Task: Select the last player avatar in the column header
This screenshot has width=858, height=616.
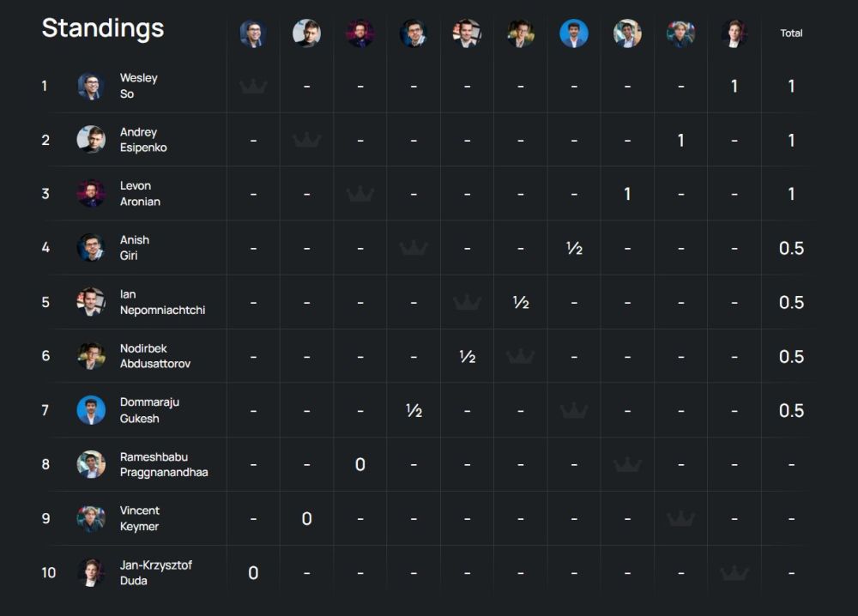Action: click(734, 33)
